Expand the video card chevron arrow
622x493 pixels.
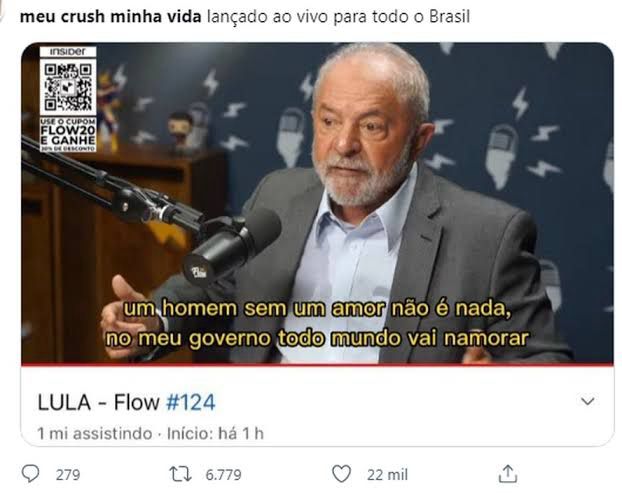coord(587,401)
